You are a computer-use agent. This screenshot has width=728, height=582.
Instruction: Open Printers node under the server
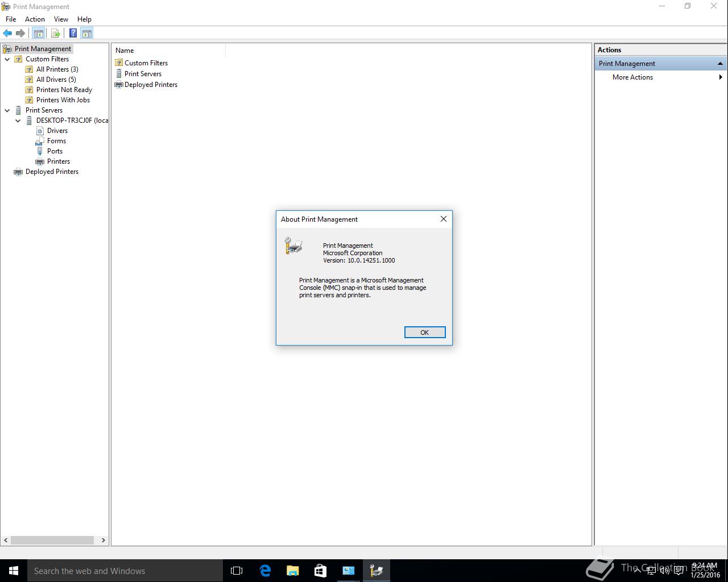click(x=58, y=161)
